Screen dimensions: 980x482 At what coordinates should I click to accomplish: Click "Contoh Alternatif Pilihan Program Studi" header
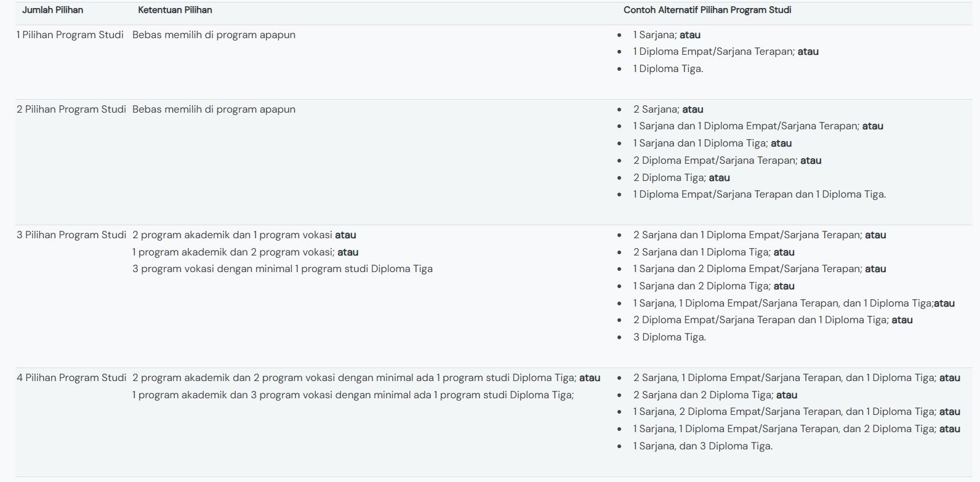(707, 10)
